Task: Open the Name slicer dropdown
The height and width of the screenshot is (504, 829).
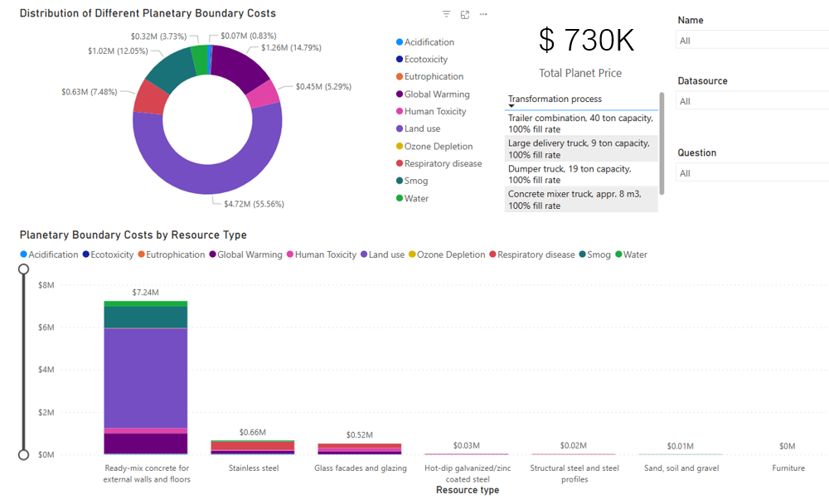Action: click(x=750, y=41)
